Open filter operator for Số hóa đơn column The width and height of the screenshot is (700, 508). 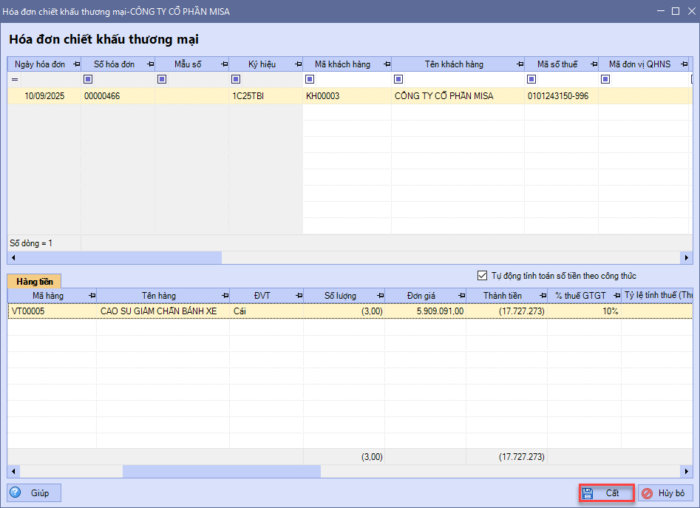click(x=88, y=79)
